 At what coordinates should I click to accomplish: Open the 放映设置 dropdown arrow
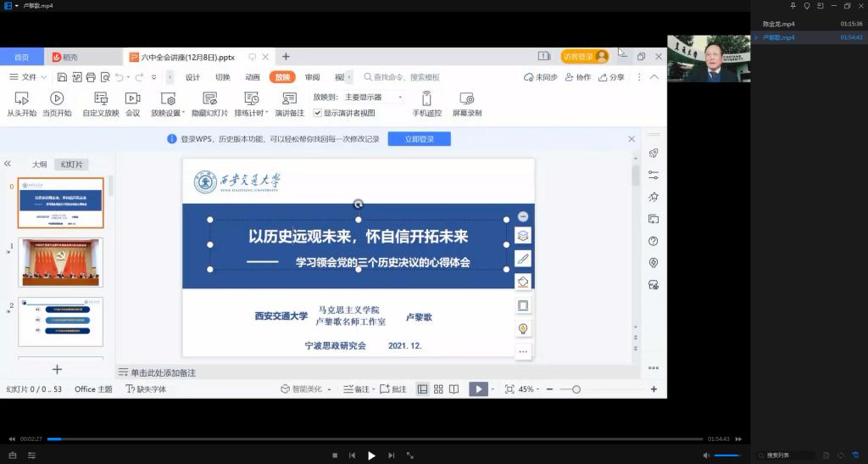184,113
